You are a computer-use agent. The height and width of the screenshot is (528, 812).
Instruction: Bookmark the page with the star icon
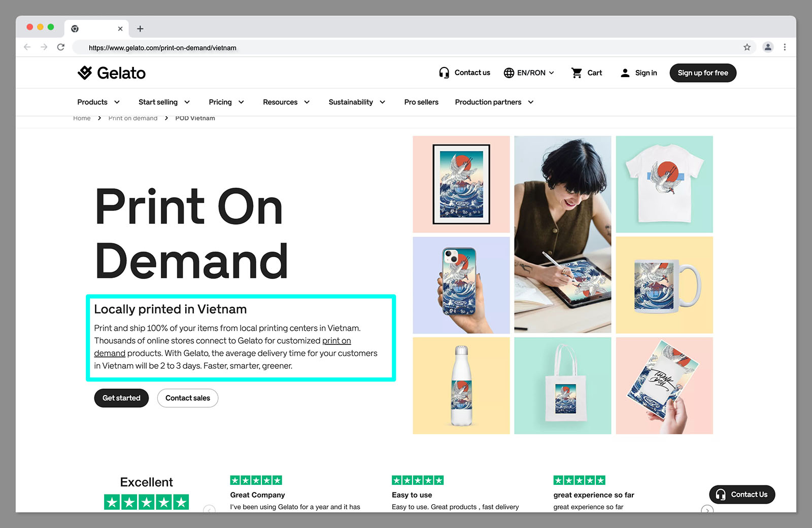coord(747,47)
